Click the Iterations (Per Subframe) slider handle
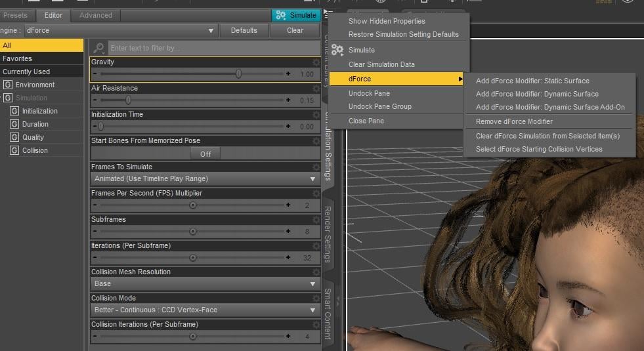 pyautogui.click(x=192, y=258)
